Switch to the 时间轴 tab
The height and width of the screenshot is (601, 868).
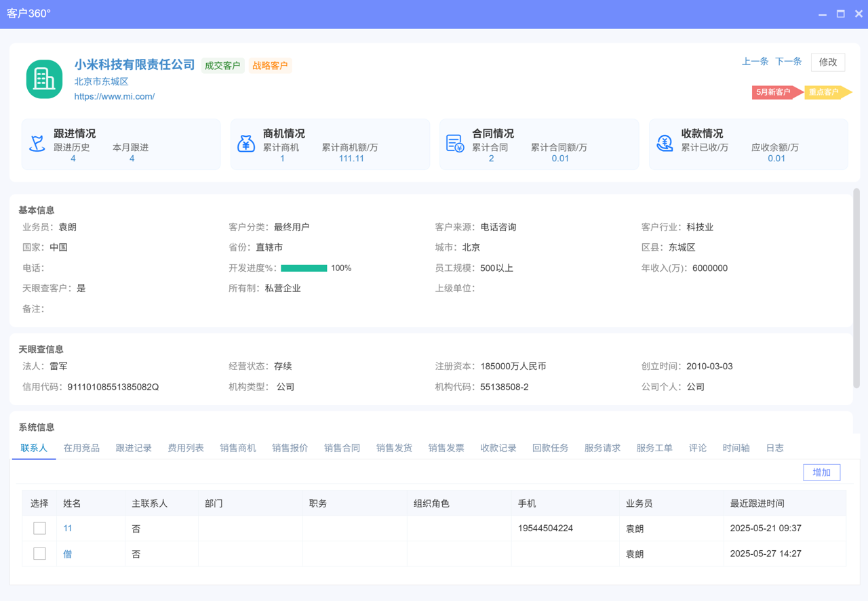736,448
